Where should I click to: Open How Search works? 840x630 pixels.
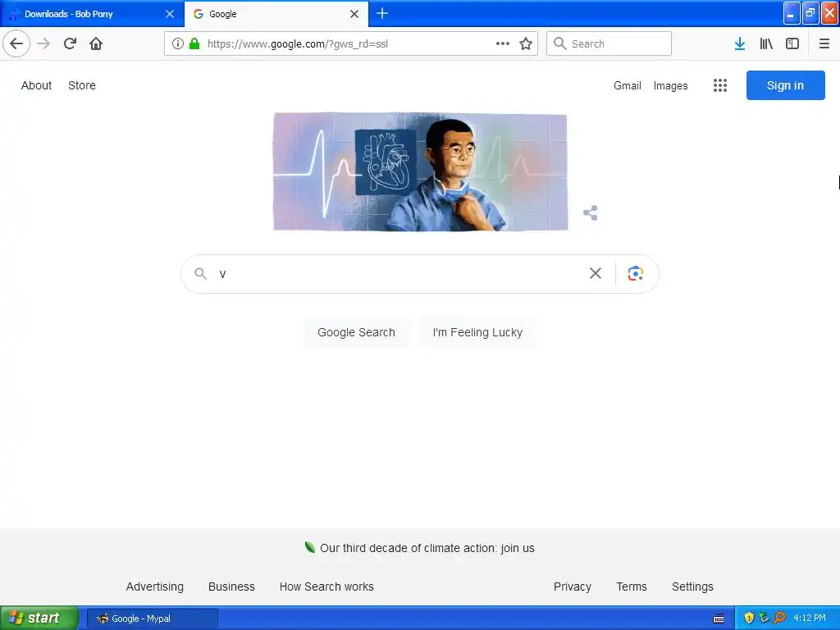(x=326, y=587)
